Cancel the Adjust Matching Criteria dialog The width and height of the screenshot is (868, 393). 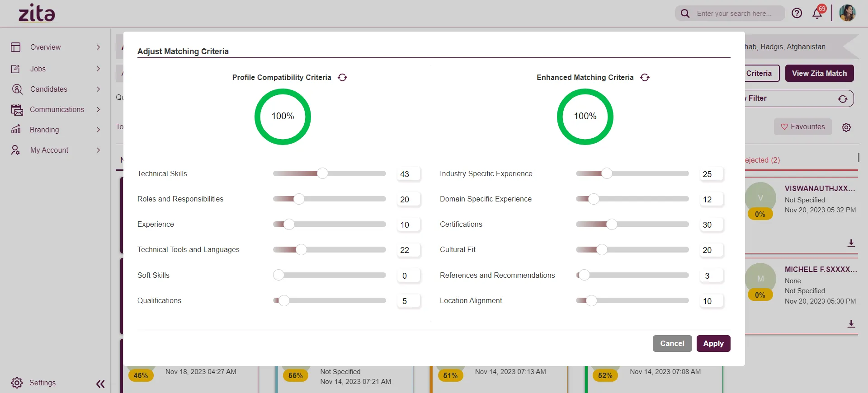[672, 343]
